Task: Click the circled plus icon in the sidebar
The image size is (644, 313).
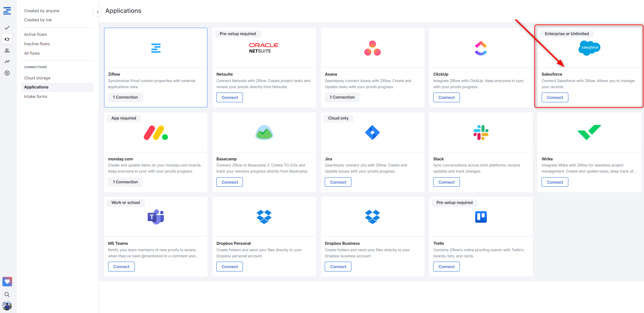Action: [7, 73]
